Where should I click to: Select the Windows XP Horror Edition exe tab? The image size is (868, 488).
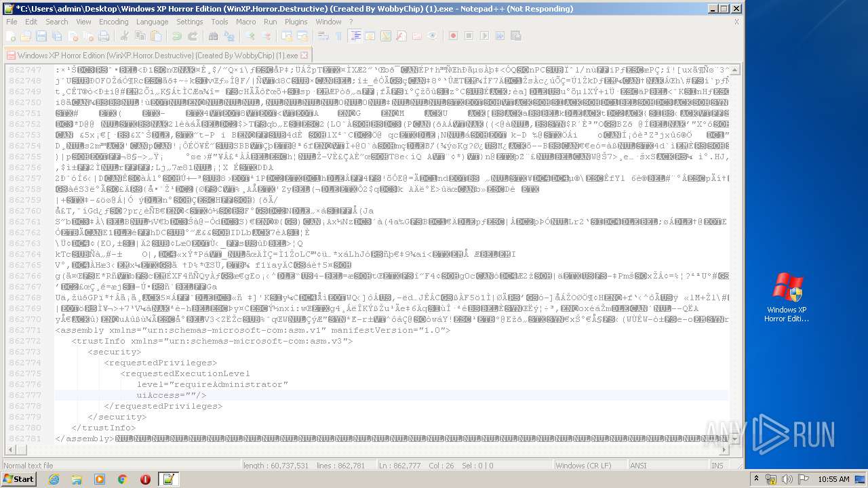tap(157, 56)
